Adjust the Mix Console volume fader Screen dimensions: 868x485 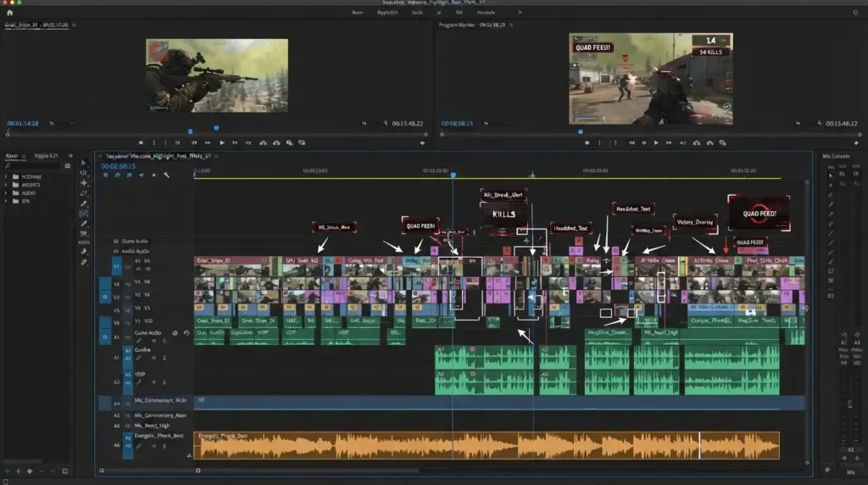point(850,404)
